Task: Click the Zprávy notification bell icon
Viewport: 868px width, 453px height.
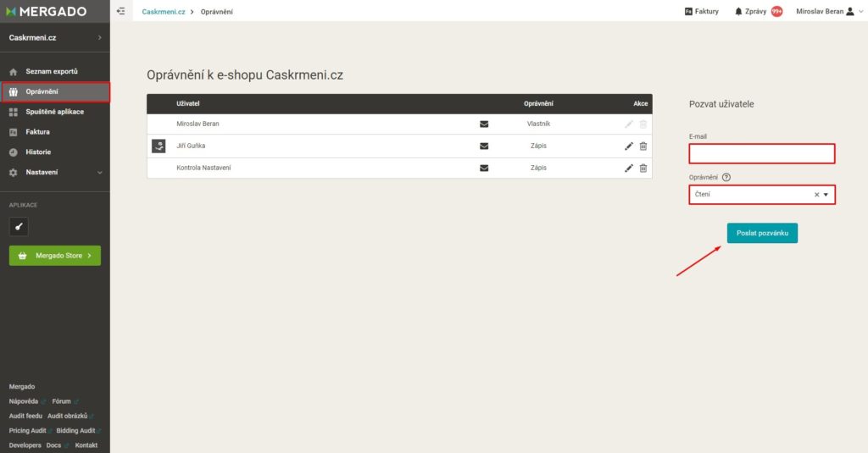Action: point(738,11)
